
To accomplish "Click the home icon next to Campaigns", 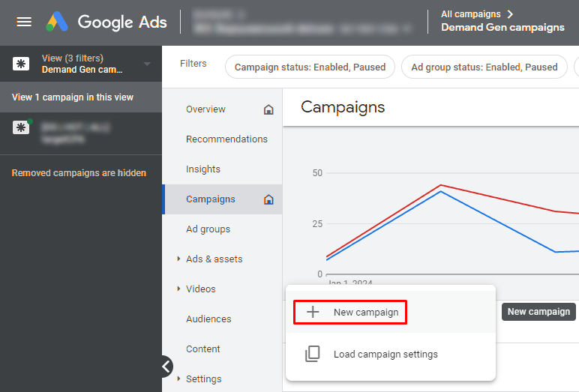I will (268, 199).
